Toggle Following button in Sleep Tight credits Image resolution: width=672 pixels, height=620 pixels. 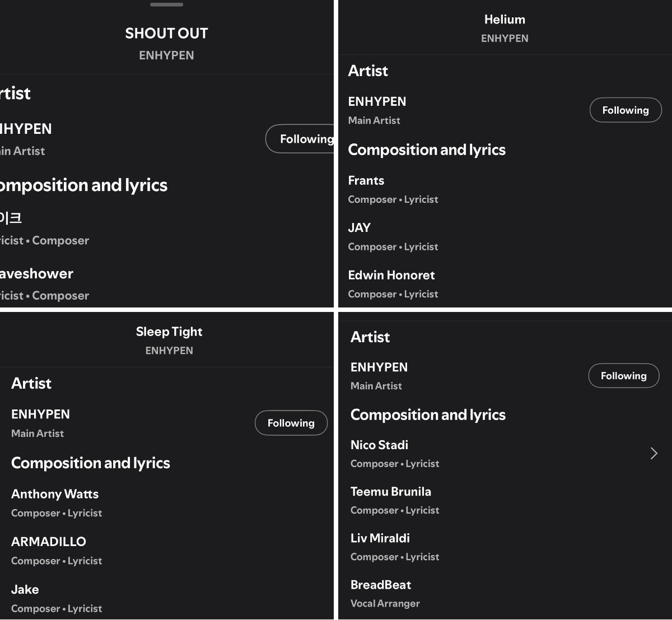click(x=291, y=423)
